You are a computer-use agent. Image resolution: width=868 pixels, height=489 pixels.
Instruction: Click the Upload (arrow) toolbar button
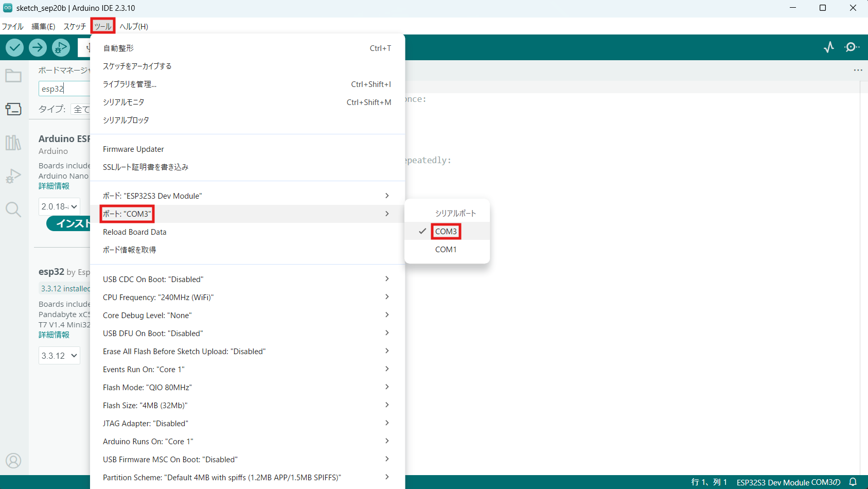point(38,47)
